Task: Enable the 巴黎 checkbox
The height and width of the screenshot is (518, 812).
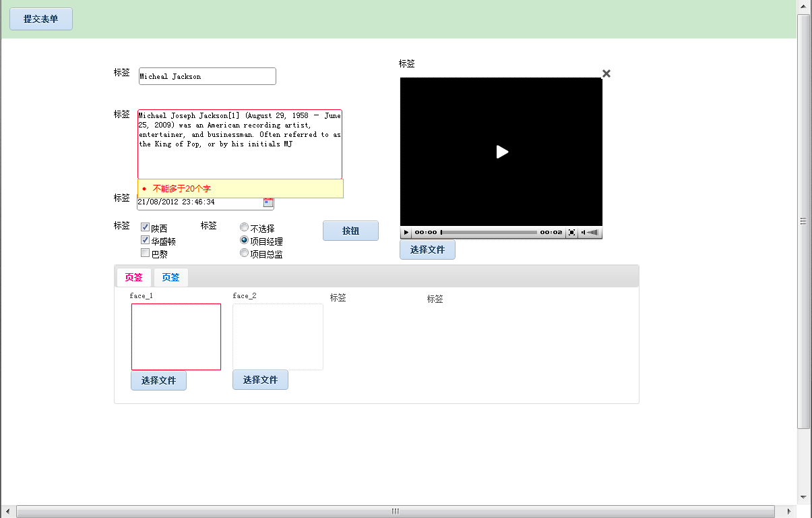Action: click(145, 252)
